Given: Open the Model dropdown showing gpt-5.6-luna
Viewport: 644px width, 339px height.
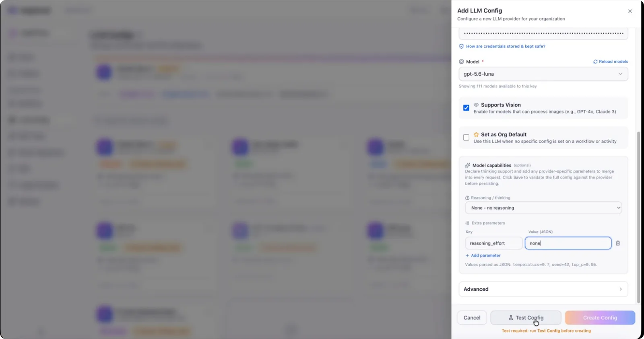Looking at the screenshot, I should [543, 74].
